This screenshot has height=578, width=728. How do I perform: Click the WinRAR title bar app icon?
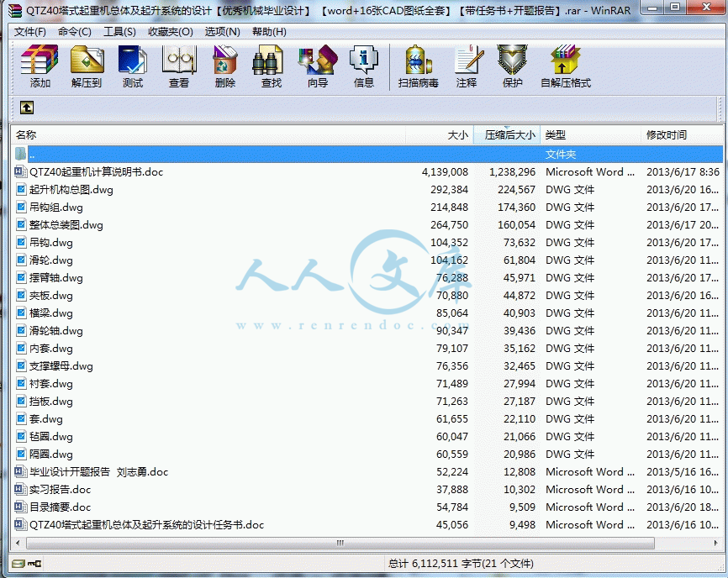click(15, 10)
